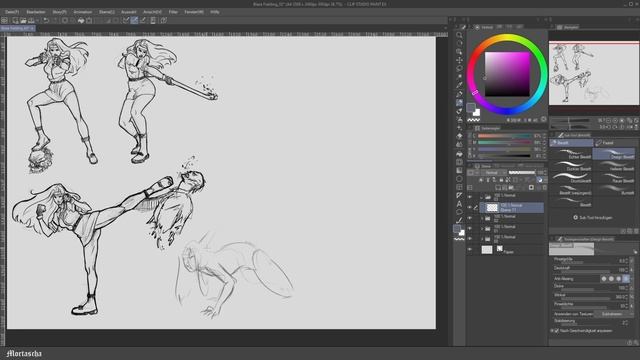Viewport: 640px width, 360px height.
Task: Click the Save toolbar icon
Action: coord(31,20)
